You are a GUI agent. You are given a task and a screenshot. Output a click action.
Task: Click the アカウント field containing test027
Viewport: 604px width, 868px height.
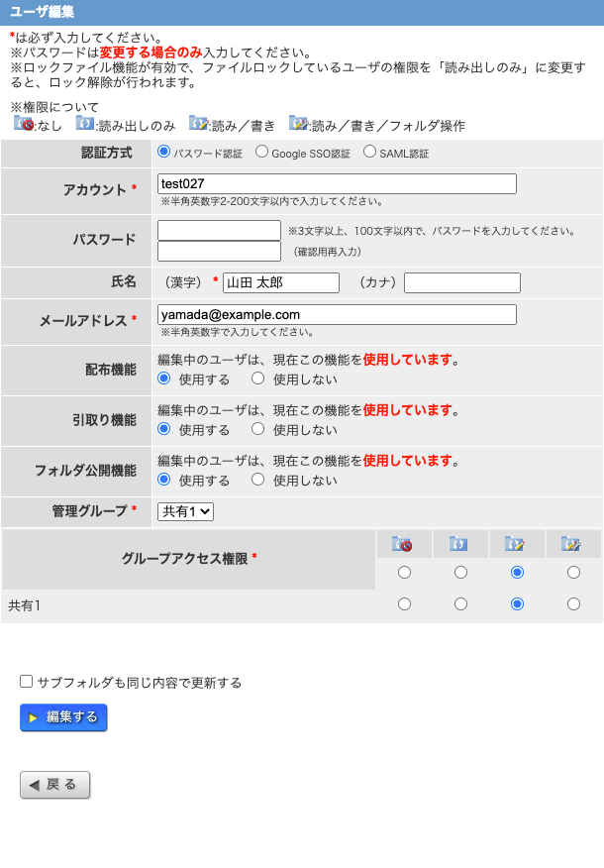pyautogui.click(x=337, y=183)
